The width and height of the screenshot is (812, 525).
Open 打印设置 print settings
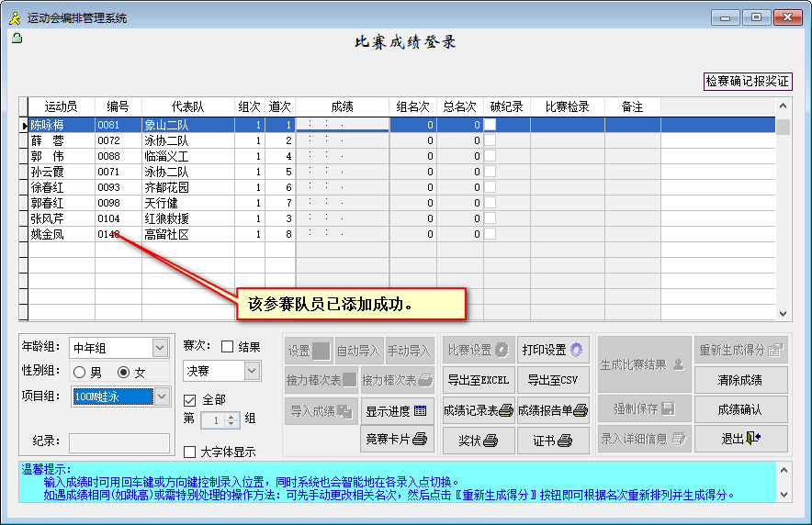coord(552,350)
